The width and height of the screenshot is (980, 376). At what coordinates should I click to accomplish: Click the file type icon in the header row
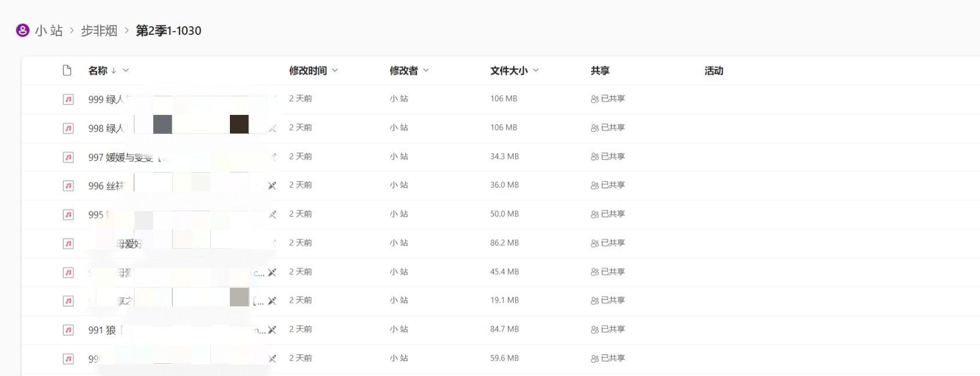coord(67,70)
